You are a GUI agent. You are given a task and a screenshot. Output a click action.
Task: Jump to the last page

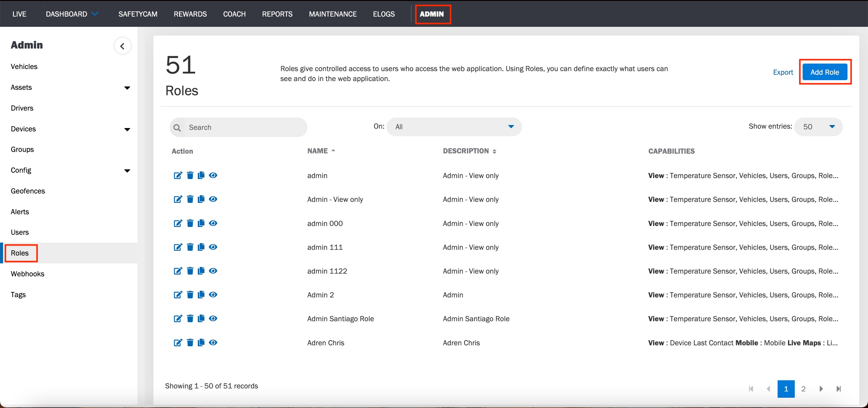[839, 389]
